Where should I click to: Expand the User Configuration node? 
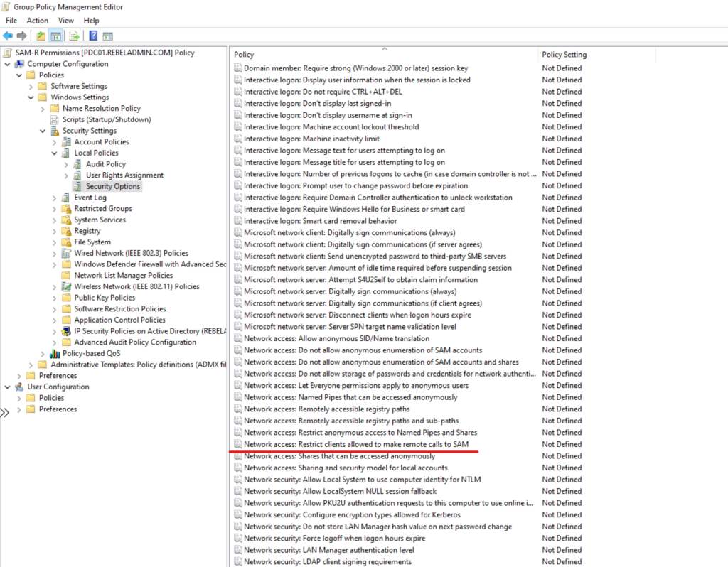click(6, 387)
